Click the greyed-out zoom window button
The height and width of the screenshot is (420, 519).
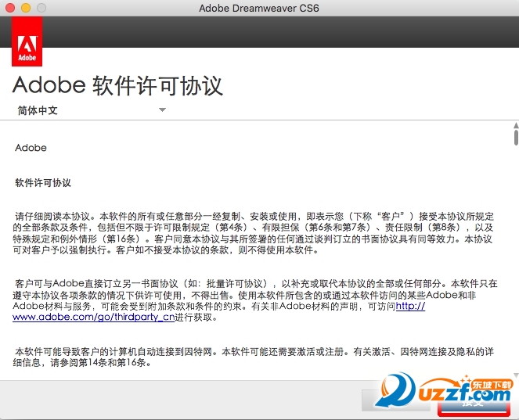coord(41,8)
